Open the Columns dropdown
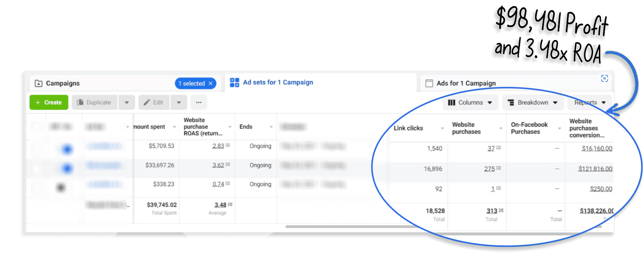Image resolution: width=644 pixels, height=262 pixels. click(x=470, y=103)
